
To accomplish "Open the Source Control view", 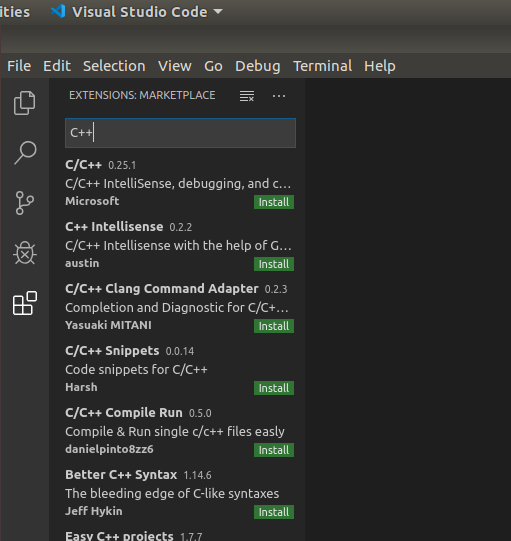I will click(x=24, y=203).
